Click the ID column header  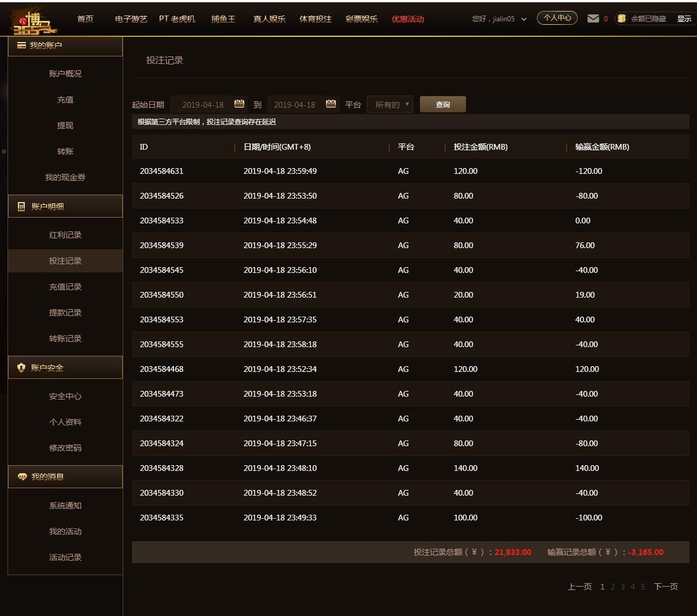click(144, 147)
